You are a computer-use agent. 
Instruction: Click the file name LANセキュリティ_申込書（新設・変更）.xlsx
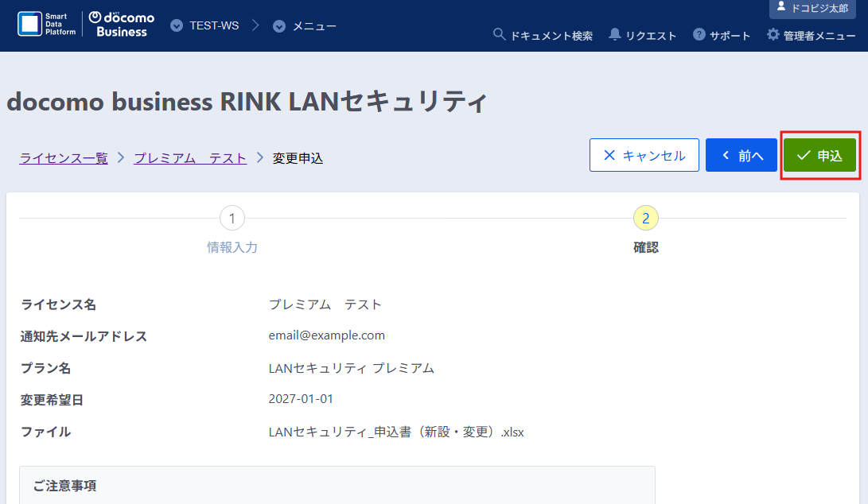pyautogui.click(x=396, y=432)
